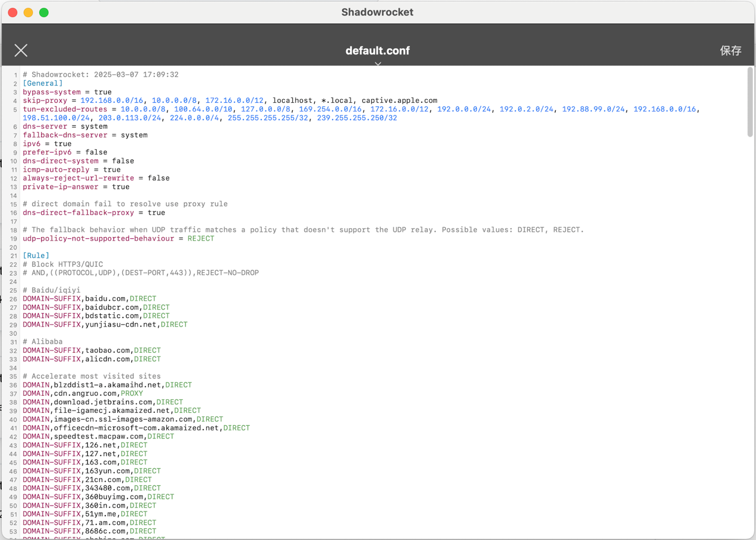Click the fallback-dns-server = system line

85,135
